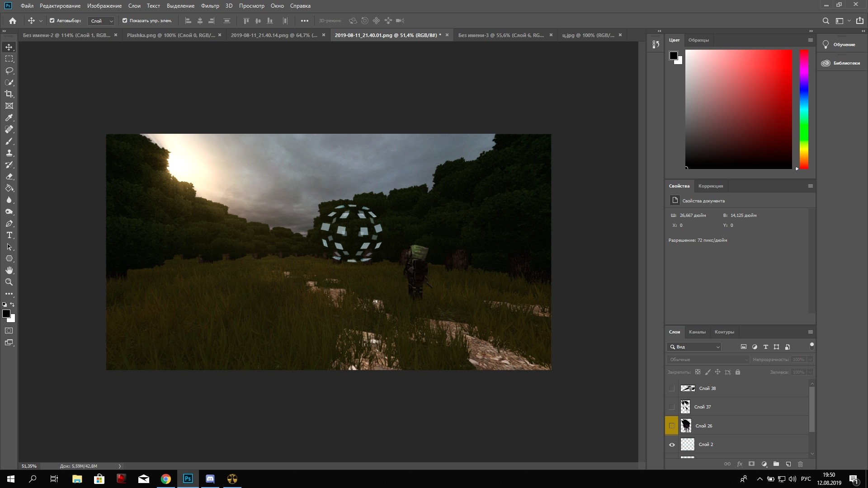Create a new group folder icon
This screenshot has height=488, width=868.
click(776, 464)
